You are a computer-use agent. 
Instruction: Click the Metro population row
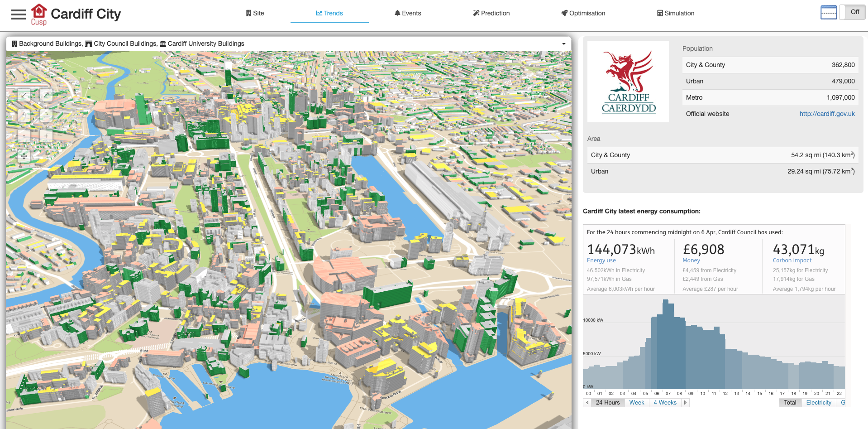coord(770,97)
